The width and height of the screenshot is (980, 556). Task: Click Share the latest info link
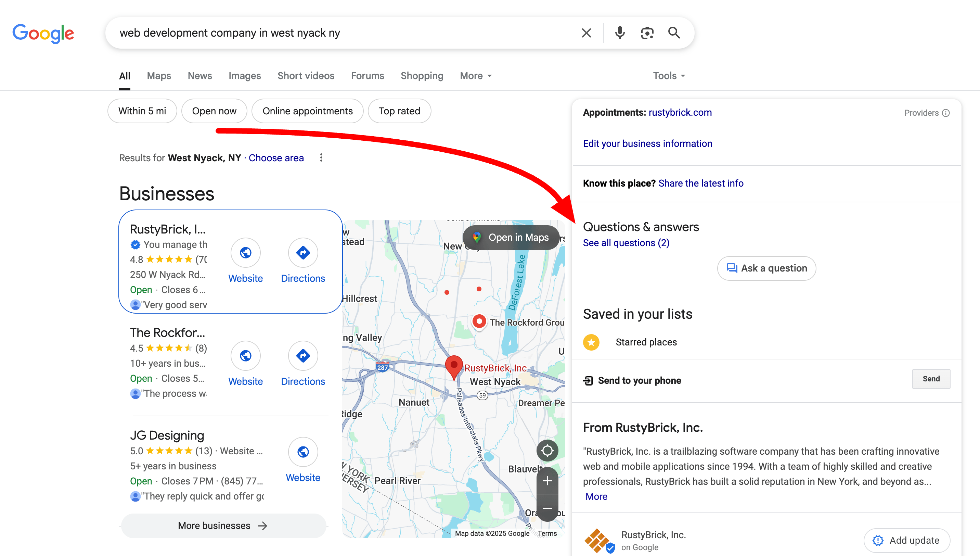tap(701, 183)
